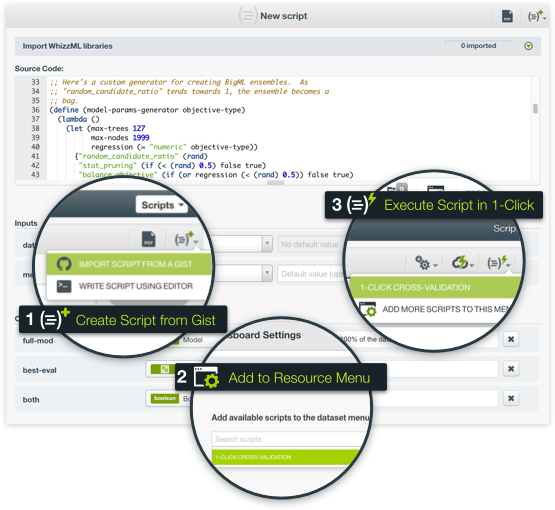Click the editor resize handle below the code

(x=275, y=183)
